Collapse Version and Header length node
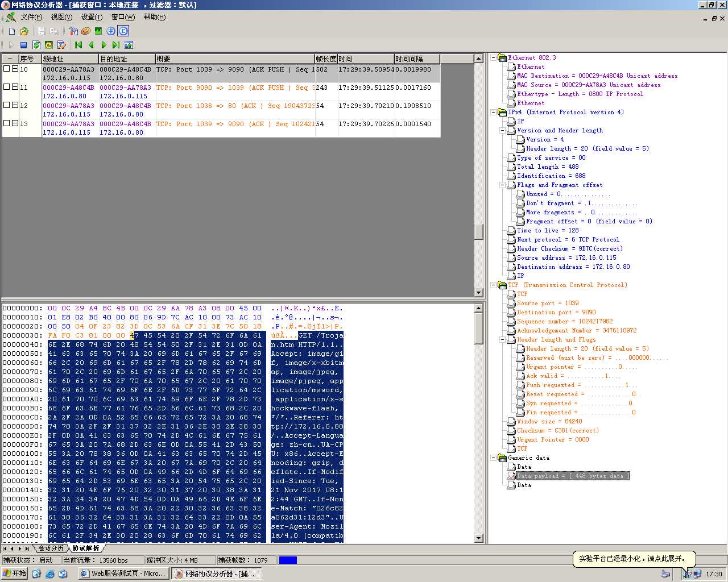Screen dimensions: 728x582 pyautogui.click(x=502, y=130)
